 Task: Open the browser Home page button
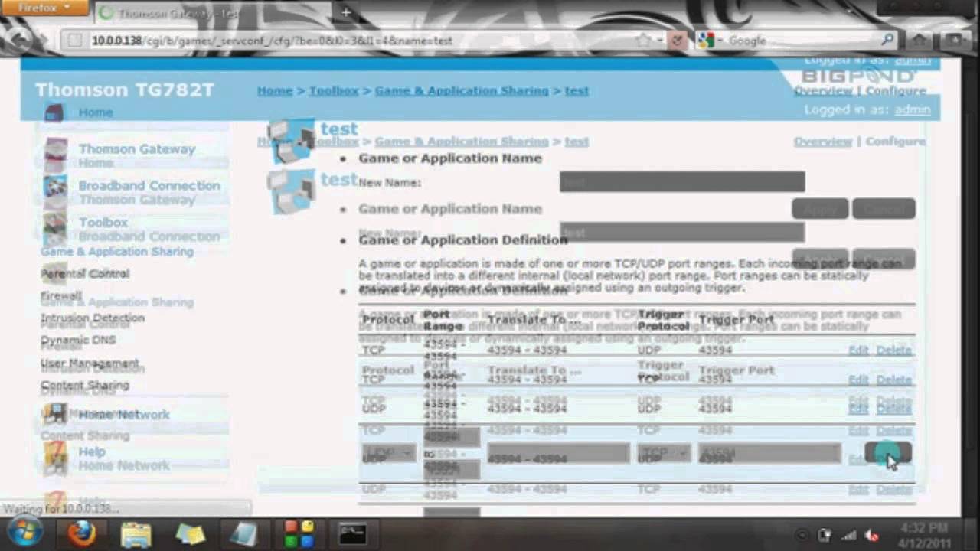click(920, 41)
